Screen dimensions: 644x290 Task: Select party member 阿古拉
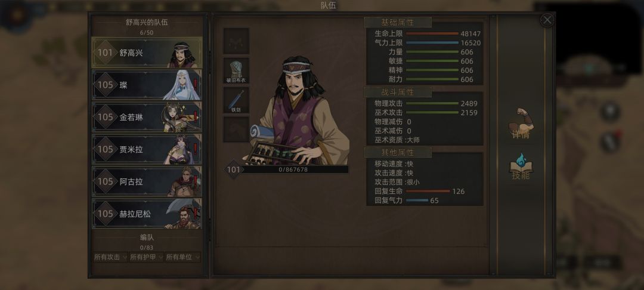coord(147,181)
